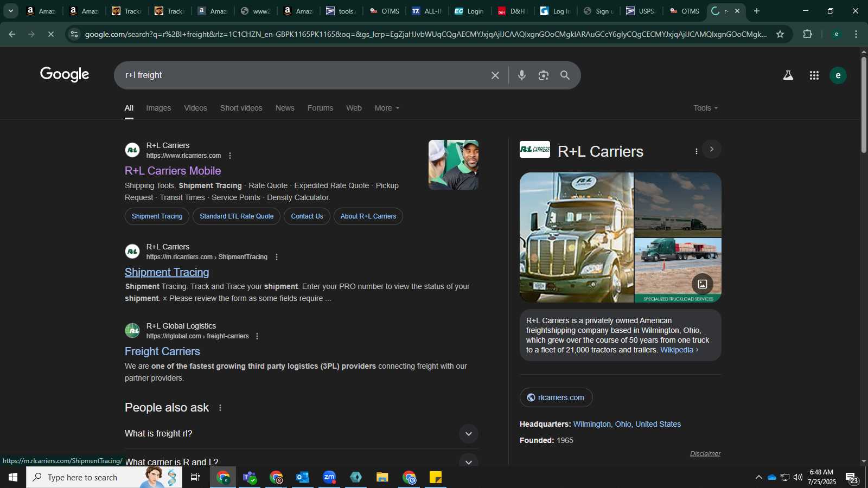Open large R+L truck photo thumbnail

(577, 237)
